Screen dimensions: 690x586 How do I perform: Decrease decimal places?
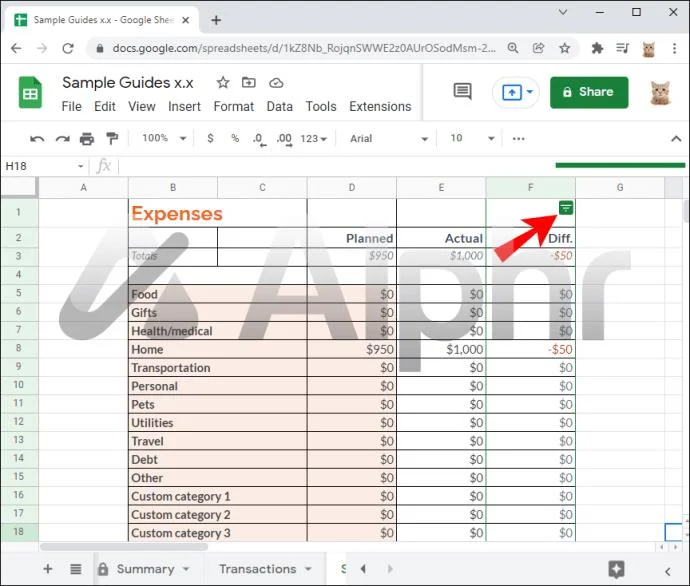point(260,139)
